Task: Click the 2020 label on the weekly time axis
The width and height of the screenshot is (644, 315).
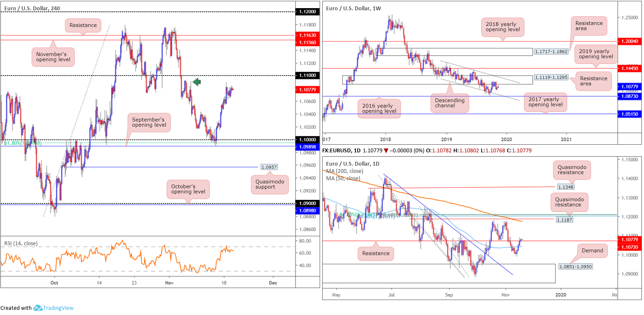Action: pyautogui.click(x=506, y=140)
